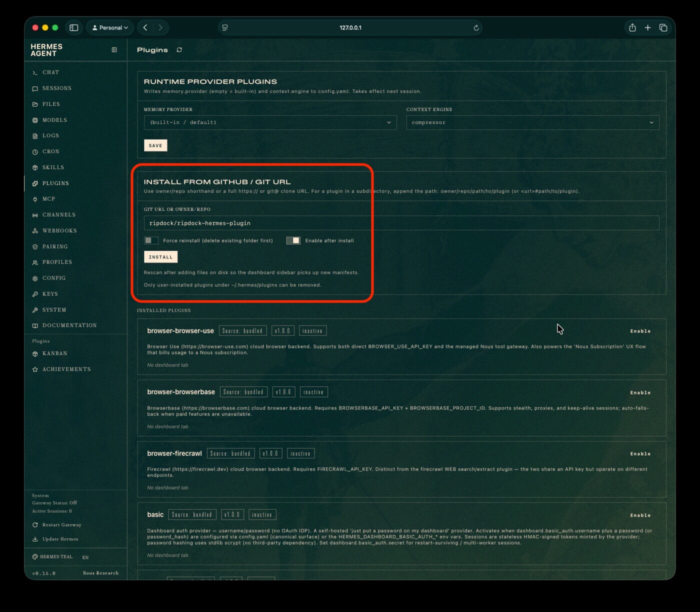Click the browser-browser-use Source: bundled badge
The height and width of the screenshot is (612, 700).
coord(242,331)
